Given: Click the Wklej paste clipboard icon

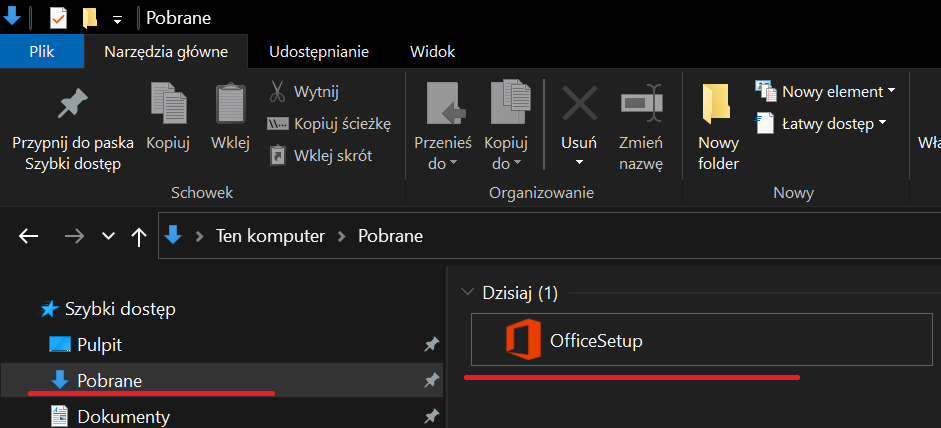Looking at the screenshot, I should [230, 105].
